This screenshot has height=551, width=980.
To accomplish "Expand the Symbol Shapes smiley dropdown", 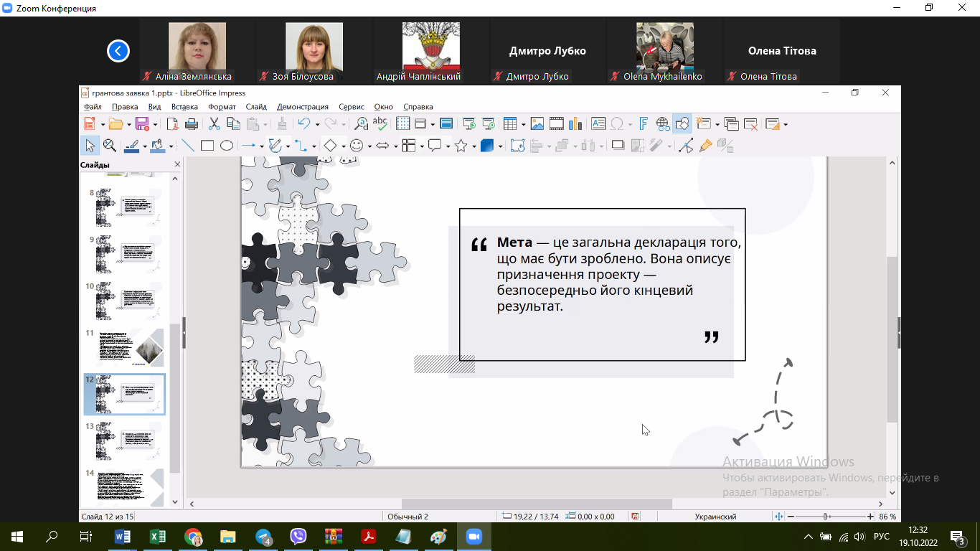I will [369, 146].
